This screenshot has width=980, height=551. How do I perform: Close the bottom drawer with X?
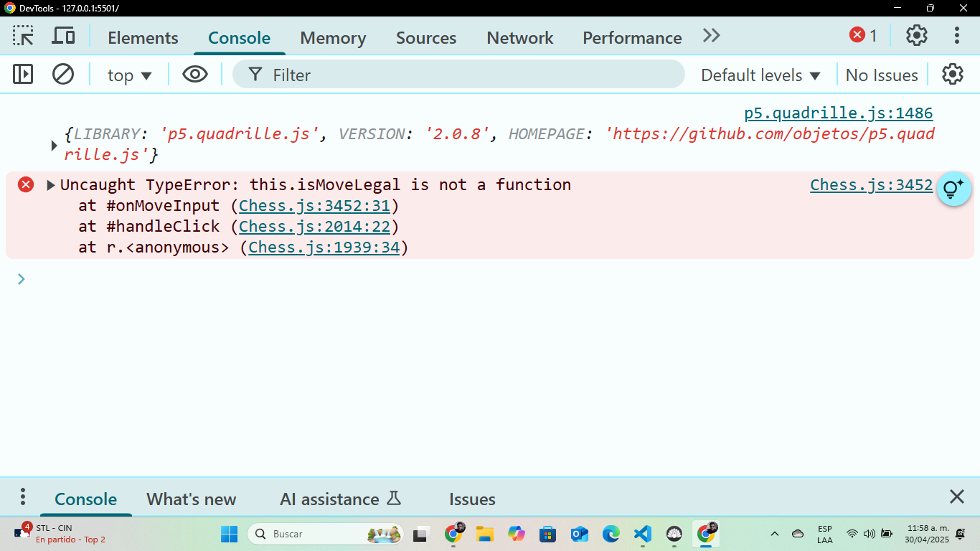956,496
